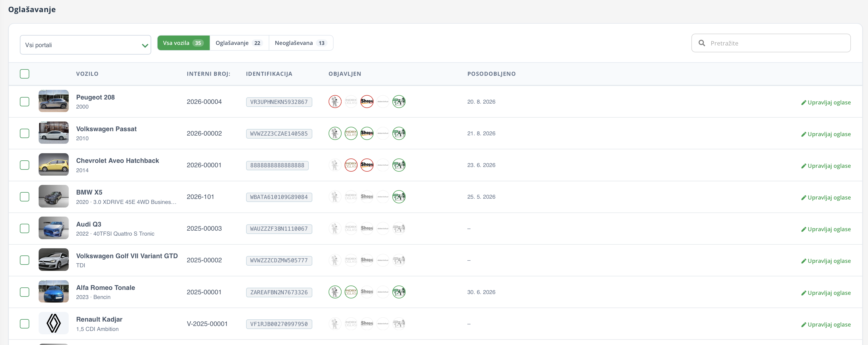Open the Neoglaševana tab

point(301,43)
